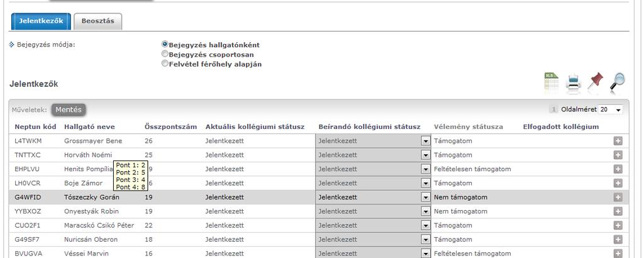Click the Mentés save button
This screenshot has width=644, height=258.
pyautogui.click(x=69, y=109)
